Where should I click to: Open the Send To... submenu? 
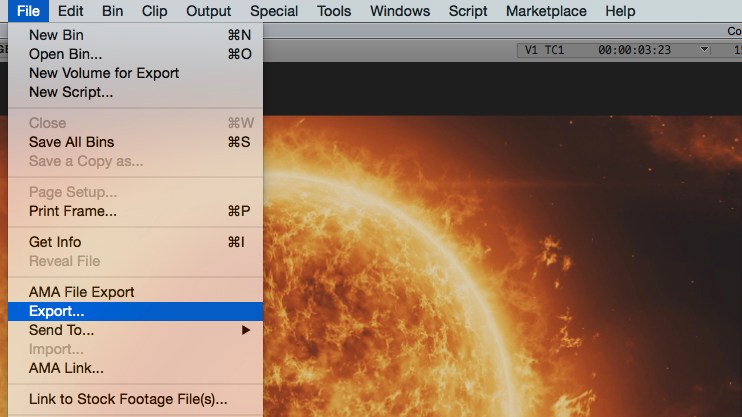(x=135, y=330)
